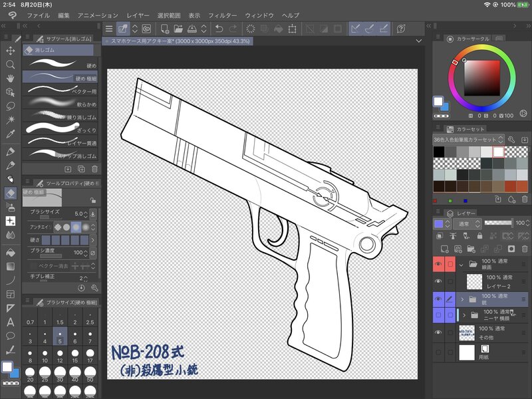Open the help question mark icon
Image resolution: width=532 pixels, height=399 pixels.
tap(401, 29)
